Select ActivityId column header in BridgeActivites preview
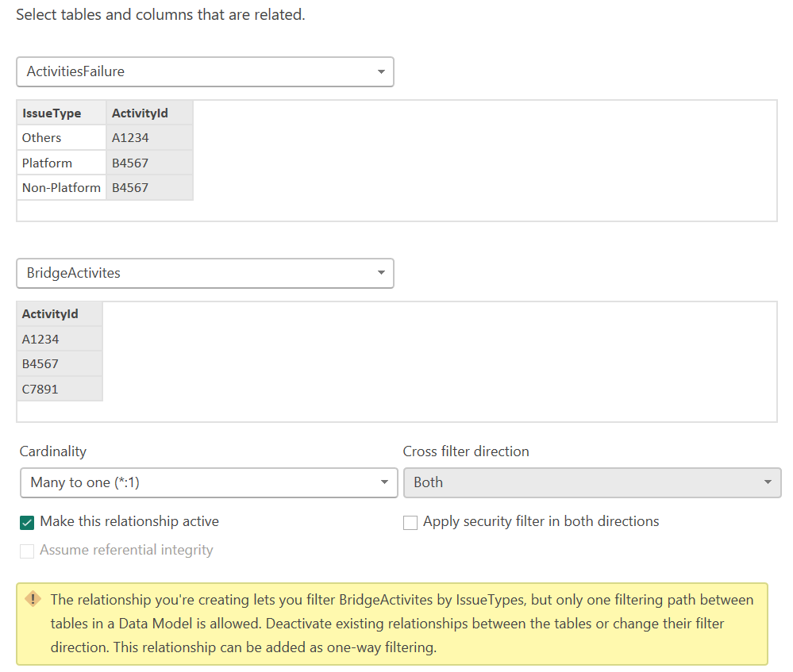 coord(60,314)
